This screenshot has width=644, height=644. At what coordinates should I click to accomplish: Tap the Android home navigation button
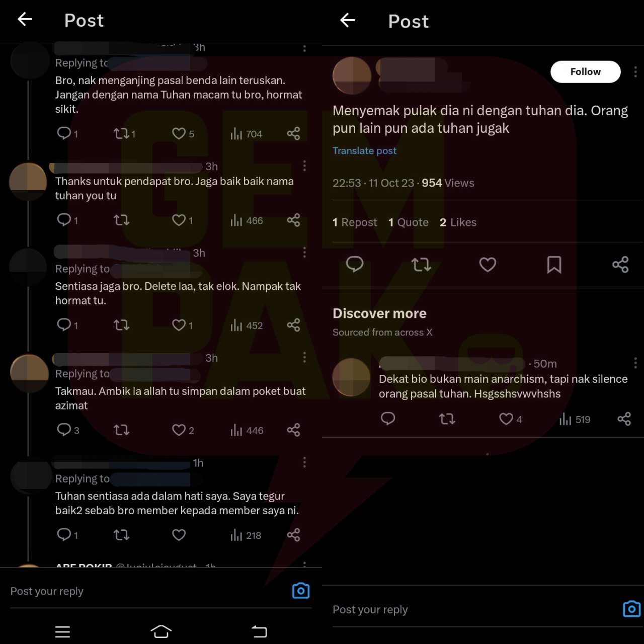[x=161, y=631]
